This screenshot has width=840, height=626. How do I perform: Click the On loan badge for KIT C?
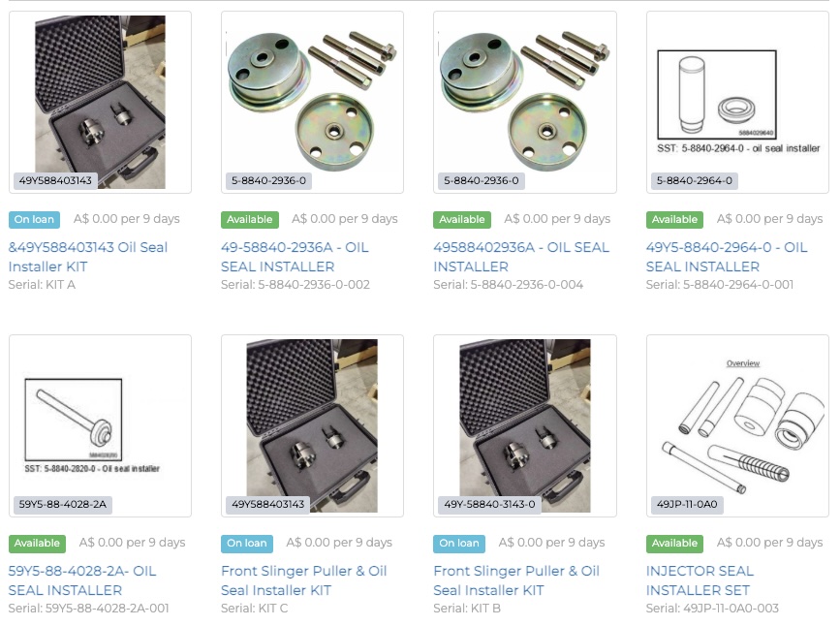coord(247,543)
